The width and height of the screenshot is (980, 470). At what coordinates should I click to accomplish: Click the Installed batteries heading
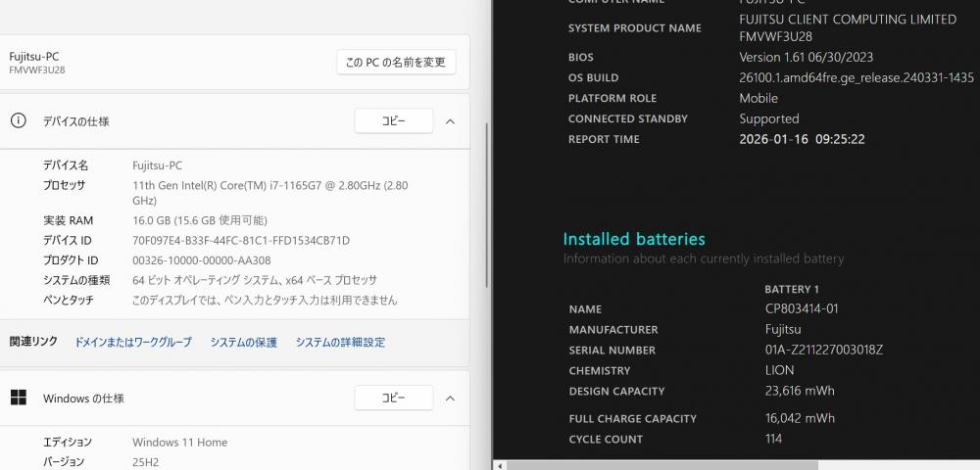pos(634,239)
